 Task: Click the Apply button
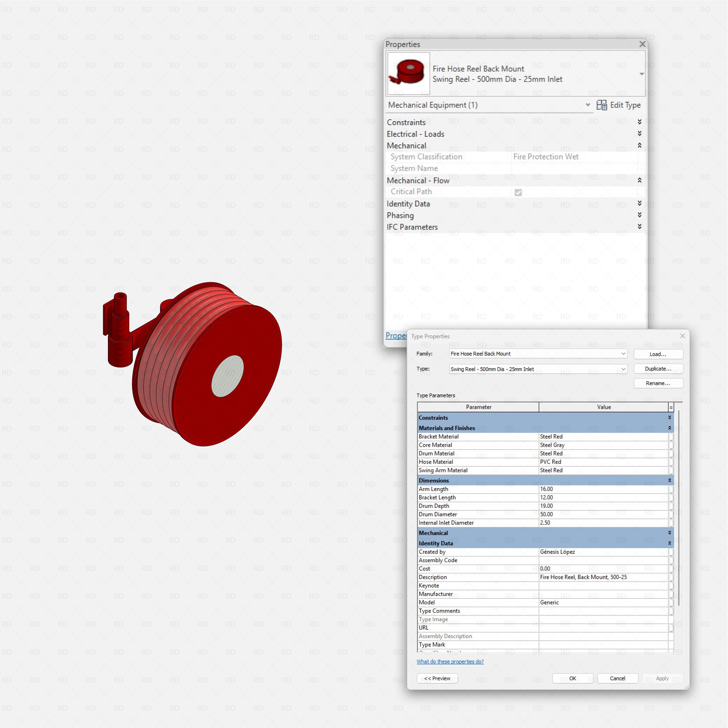(x=662, y=678)
